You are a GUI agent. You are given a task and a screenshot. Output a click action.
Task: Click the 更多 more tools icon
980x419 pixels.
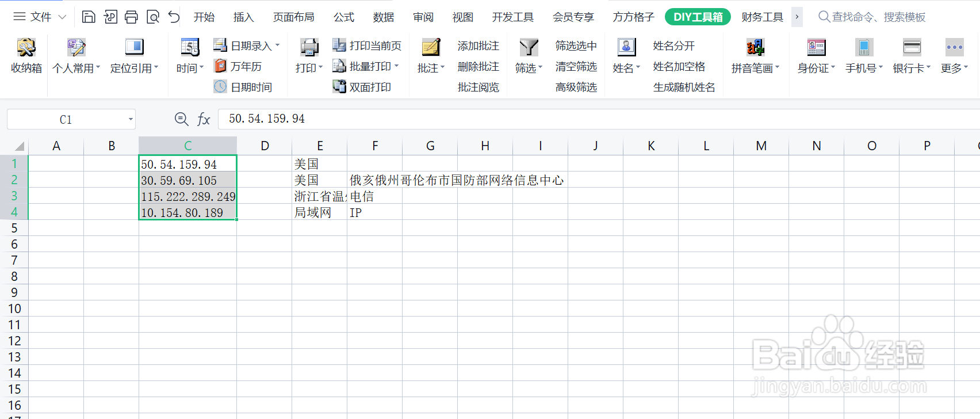coord(954,47)
